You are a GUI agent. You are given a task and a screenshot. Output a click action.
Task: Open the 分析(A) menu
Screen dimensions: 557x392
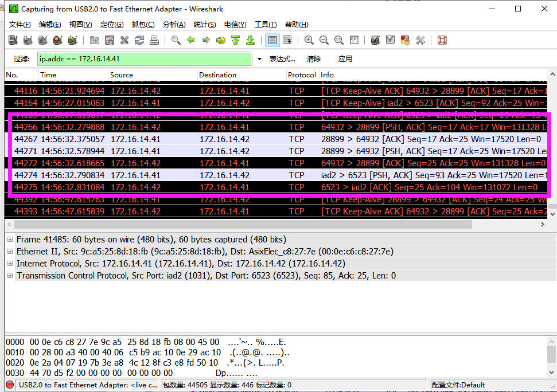(174, 25)
